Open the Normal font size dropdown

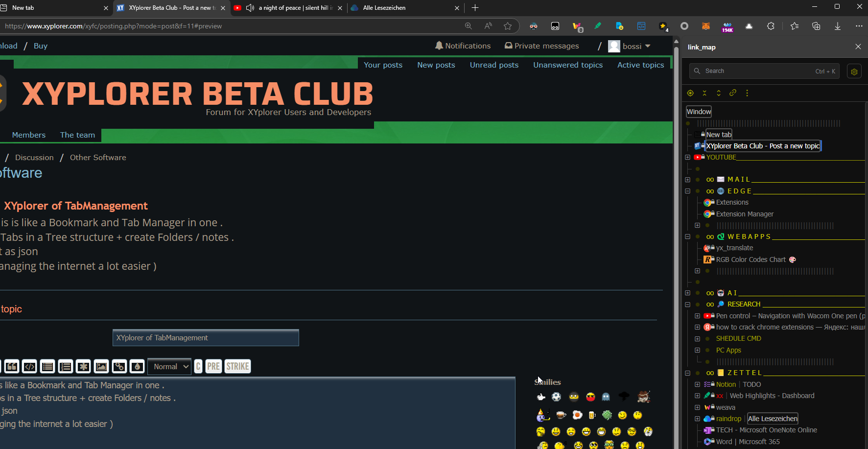click(x=169, y=366)
